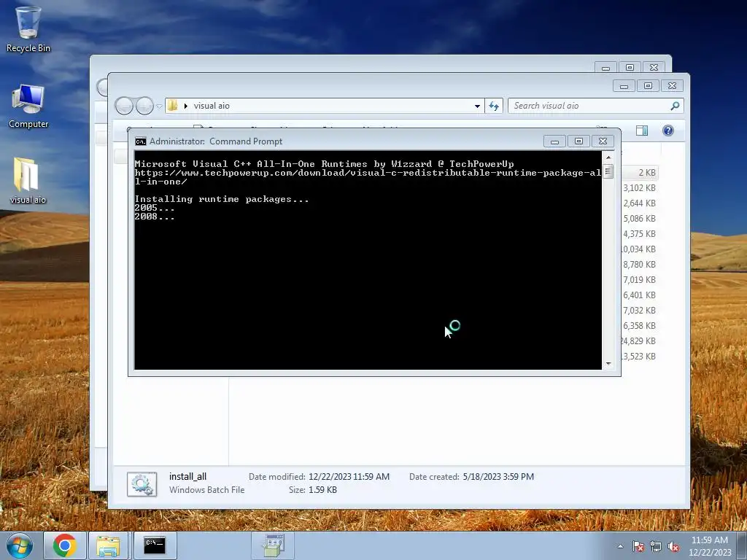This screenshot has height=560, width=747.
Task: Select the file sized 7,019 KB
Action: (x=639, y=279)
